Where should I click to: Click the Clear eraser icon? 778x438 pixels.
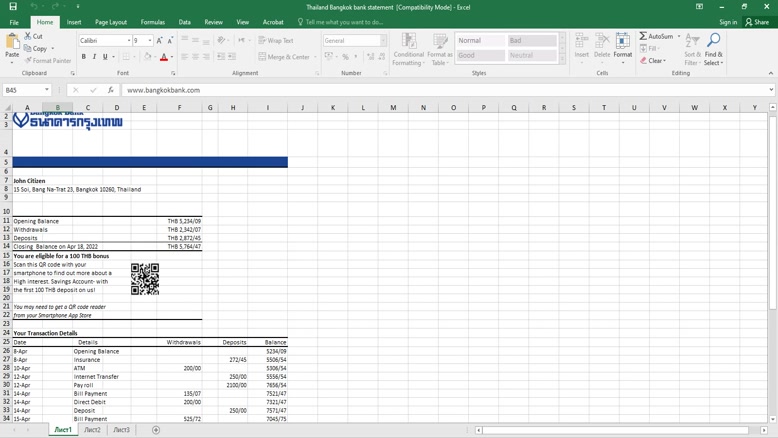(x=644, y=60)
